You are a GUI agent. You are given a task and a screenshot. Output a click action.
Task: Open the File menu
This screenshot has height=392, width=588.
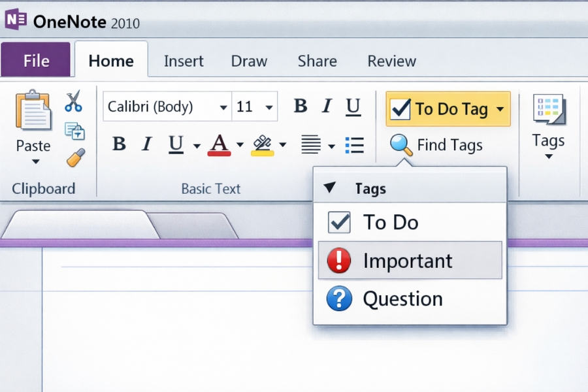[36, 60]
